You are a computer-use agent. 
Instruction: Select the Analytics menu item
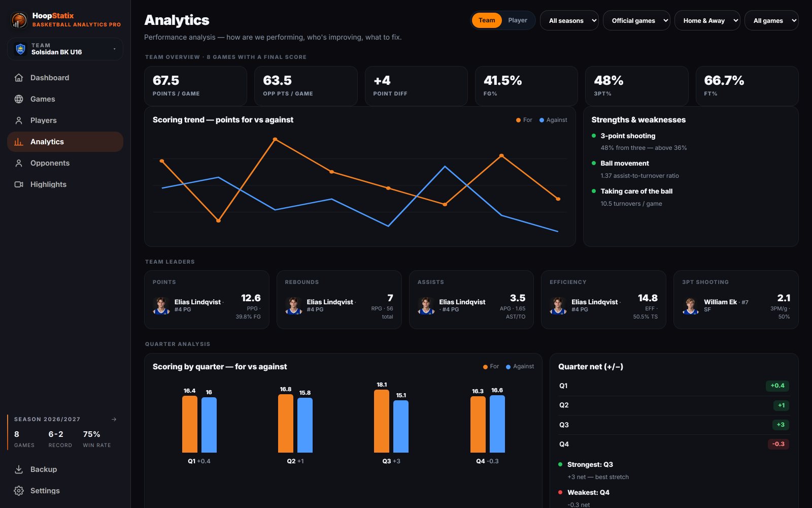(x=65, y=142)
